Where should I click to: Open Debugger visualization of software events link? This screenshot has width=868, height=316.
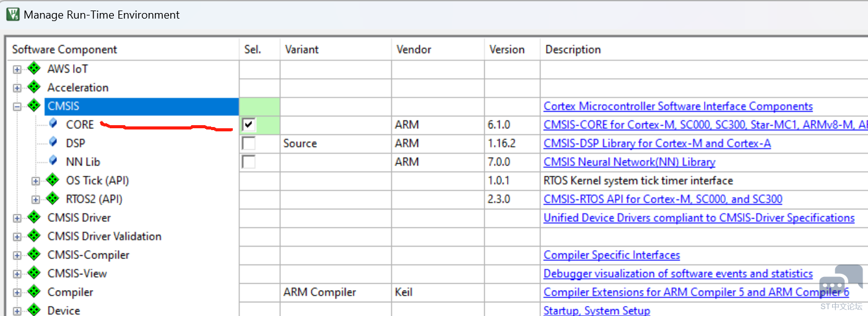click(x=678, y=273)
